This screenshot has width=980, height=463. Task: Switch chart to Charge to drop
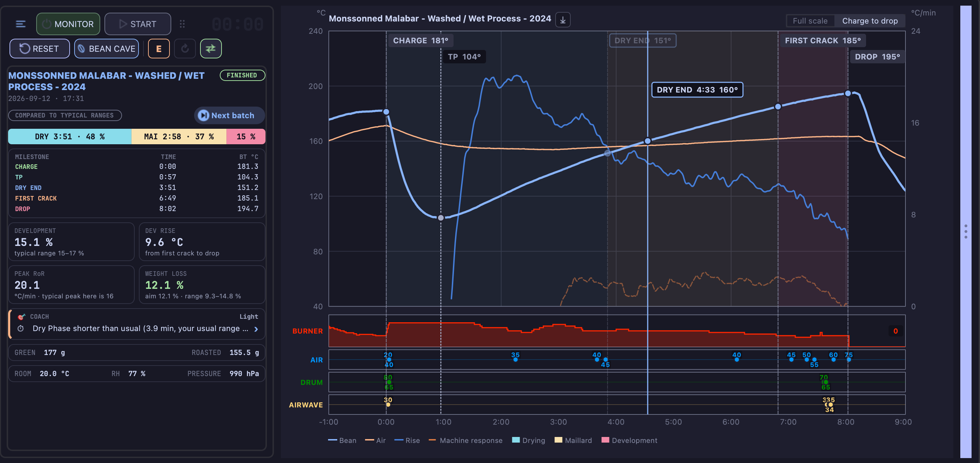pos(870,21)
